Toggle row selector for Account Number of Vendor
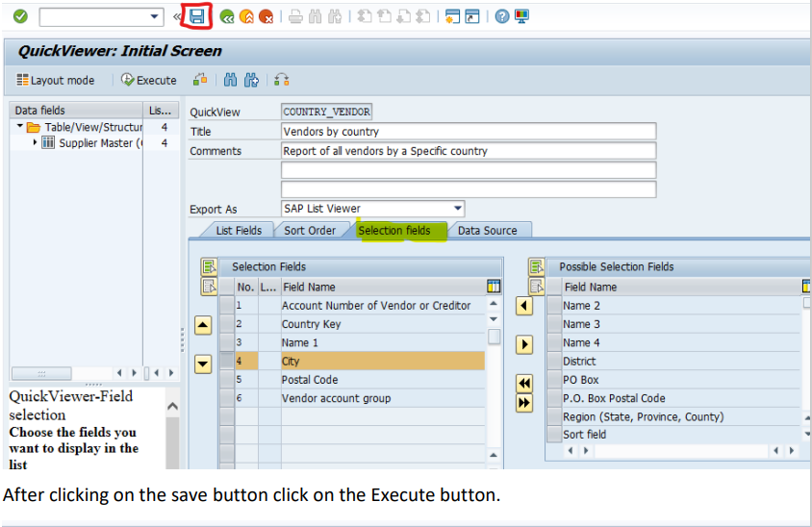The height and width of the screenshot is (527, 812). coord(227,306)
